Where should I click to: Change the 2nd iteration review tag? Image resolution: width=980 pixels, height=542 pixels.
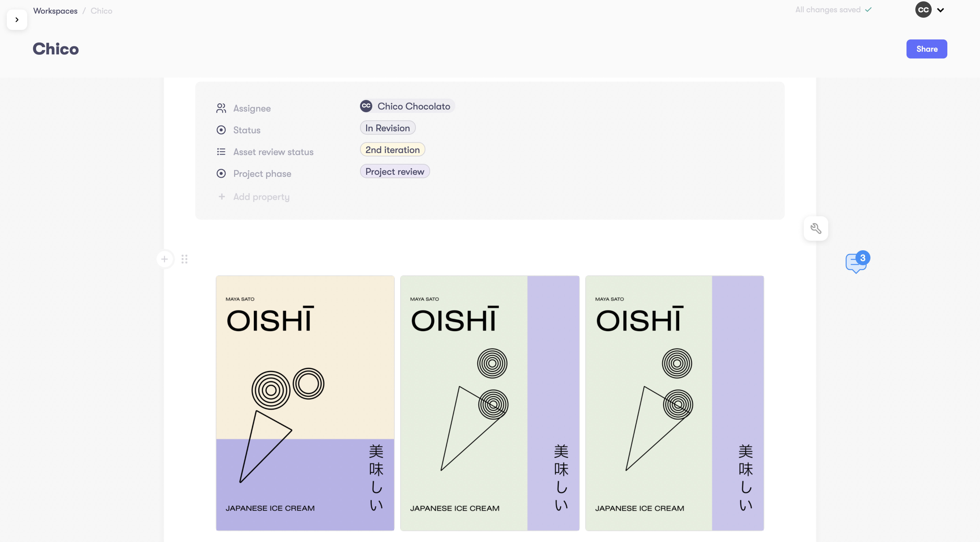(392, 150)
